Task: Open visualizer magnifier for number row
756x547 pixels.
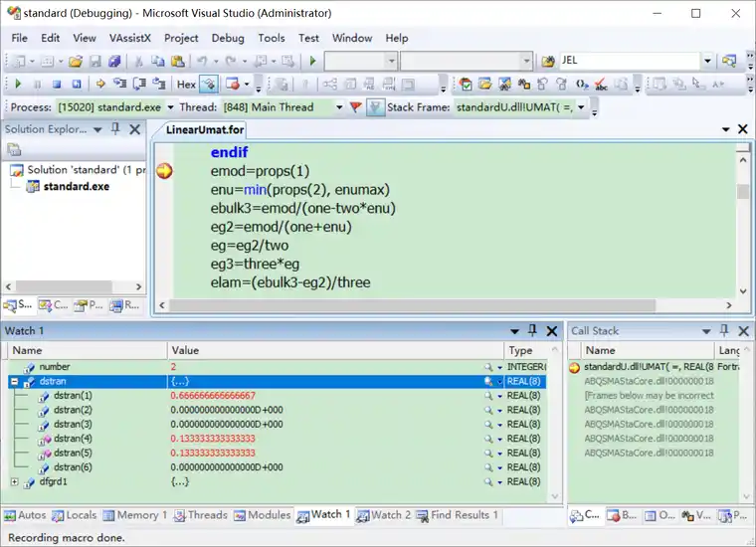Action: pos(488,367)
